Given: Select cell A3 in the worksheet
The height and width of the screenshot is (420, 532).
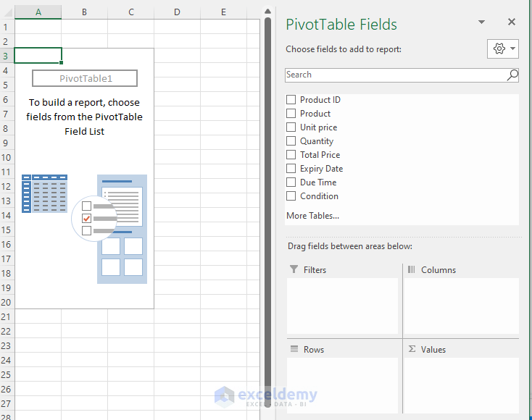Looking at the screenshot, I should point(38,56).
